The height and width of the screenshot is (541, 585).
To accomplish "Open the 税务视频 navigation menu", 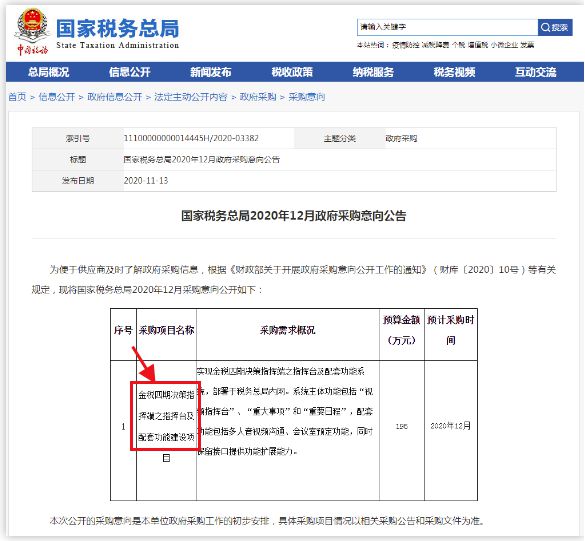I will [454, 72].
